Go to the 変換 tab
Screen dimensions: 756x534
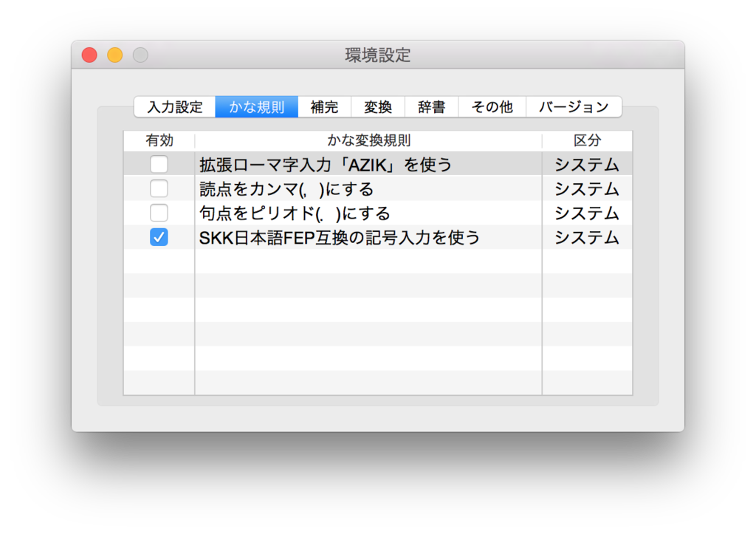coord(378,106)
